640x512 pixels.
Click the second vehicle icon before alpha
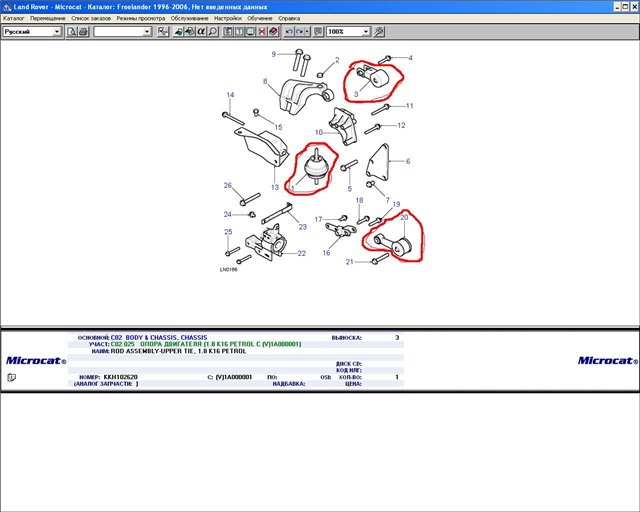(190, 31)
